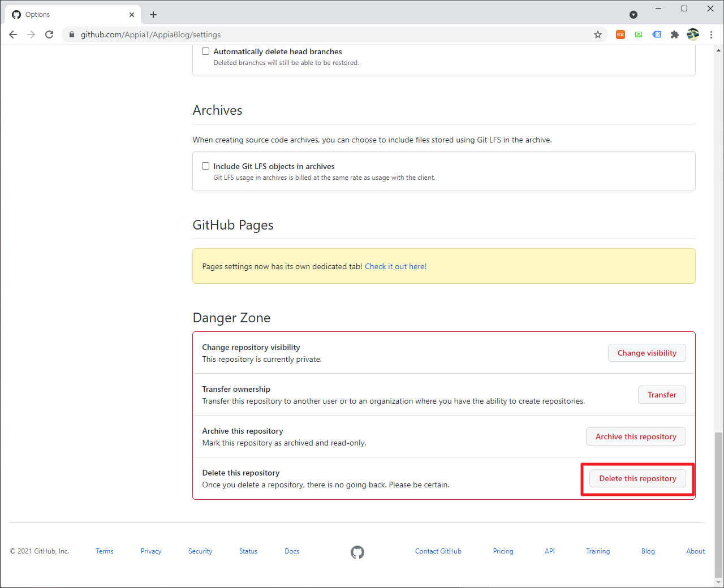Open the Training footer link
This screenshot has width=724, height=588.
[x=598, y=551]
